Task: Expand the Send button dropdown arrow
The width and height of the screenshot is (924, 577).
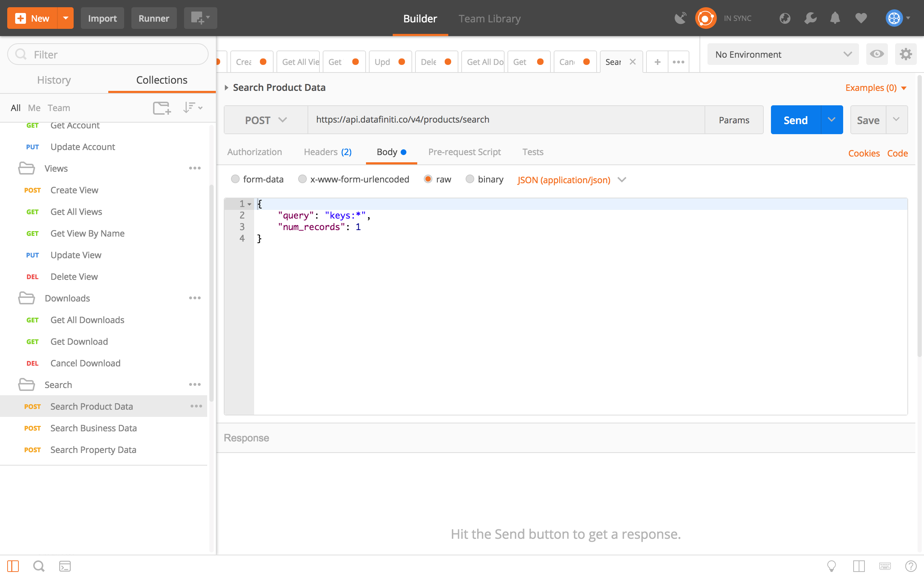Action: [x=832, y=120]
